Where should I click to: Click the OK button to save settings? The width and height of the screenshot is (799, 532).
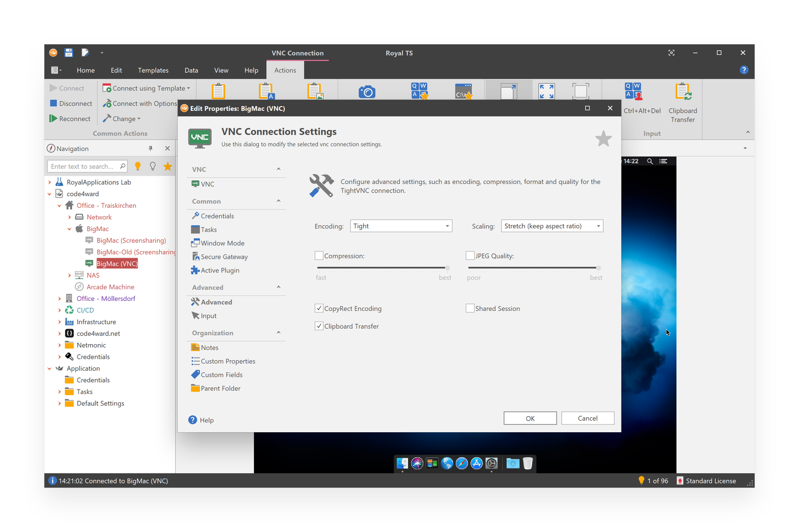[x=530, y=418]
